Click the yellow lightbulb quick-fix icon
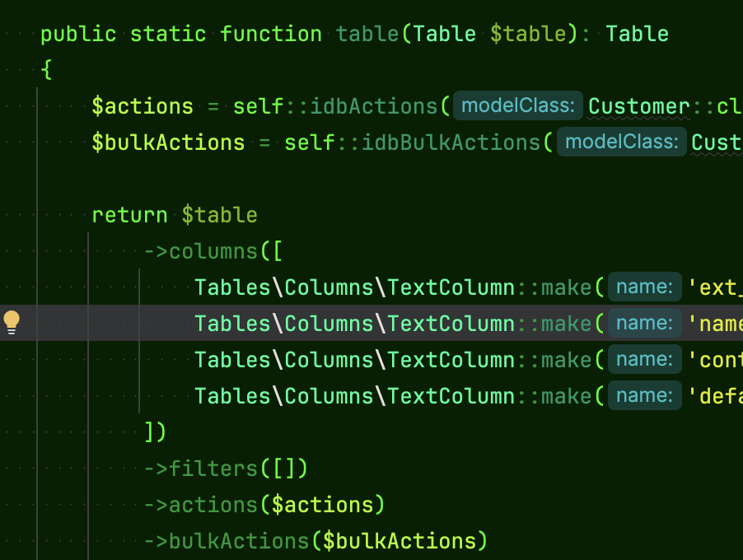This screenshot has width=743, height=560. 12,322
